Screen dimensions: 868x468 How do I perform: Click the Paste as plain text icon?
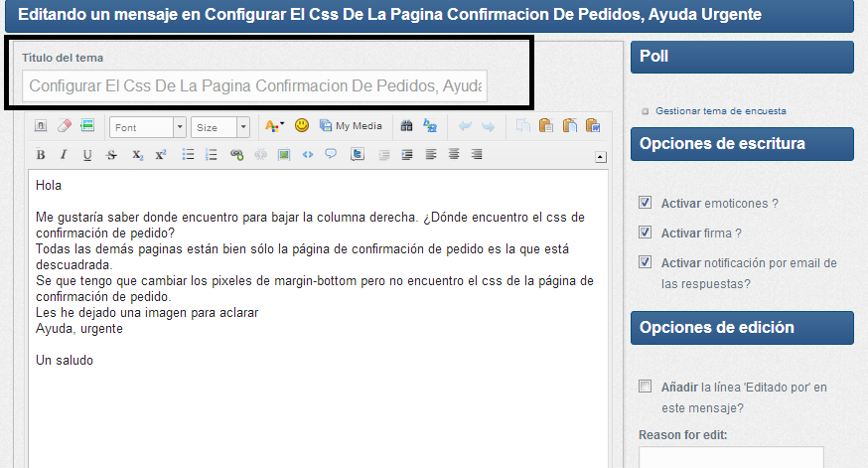point(569,126)
